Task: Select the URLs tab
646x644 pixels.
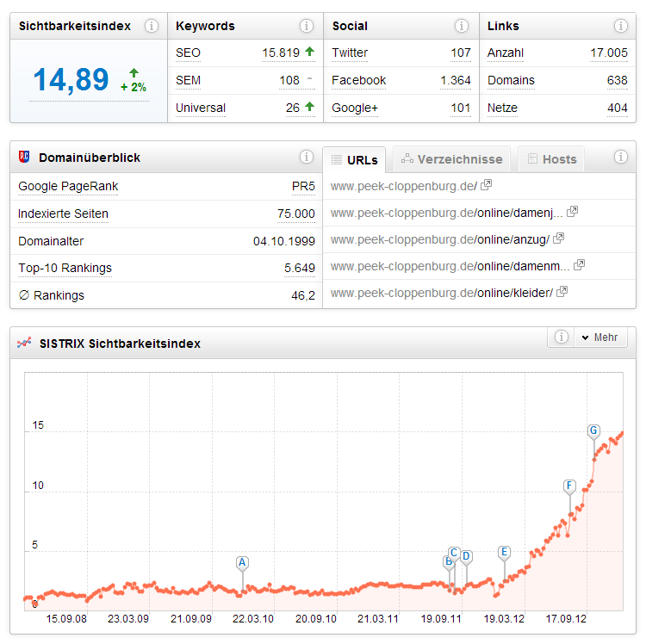Action: [x=354, y=159]
